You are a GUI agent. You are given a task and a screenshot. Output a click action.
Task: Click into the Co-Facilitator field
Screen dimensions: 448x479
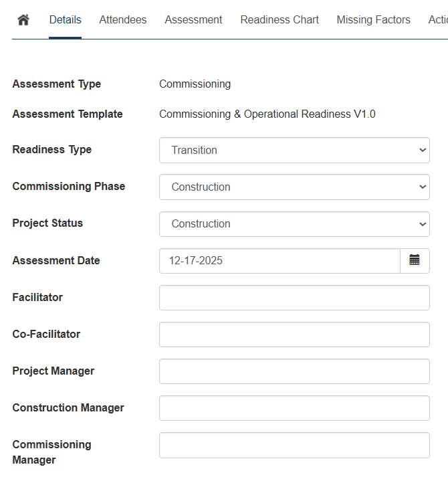click(294, 334)
